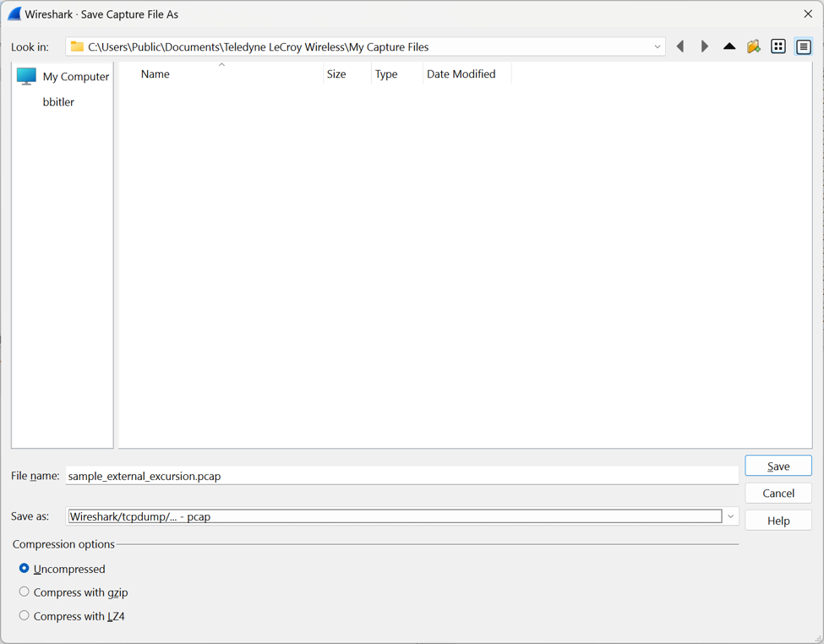Go forward using the right arrow icon
This screenshot has height=644, width=824.
point(705,46)
